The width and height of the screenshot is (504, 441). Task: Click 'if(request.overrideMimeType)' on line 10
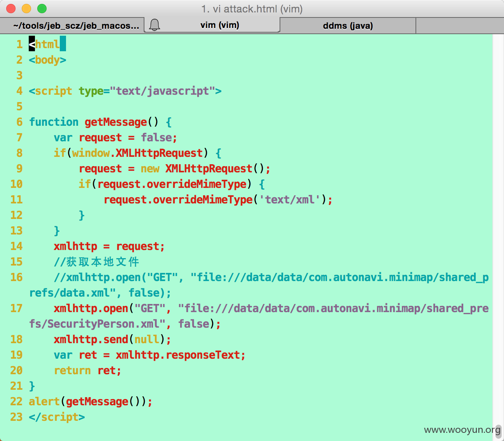coord(165,184)
